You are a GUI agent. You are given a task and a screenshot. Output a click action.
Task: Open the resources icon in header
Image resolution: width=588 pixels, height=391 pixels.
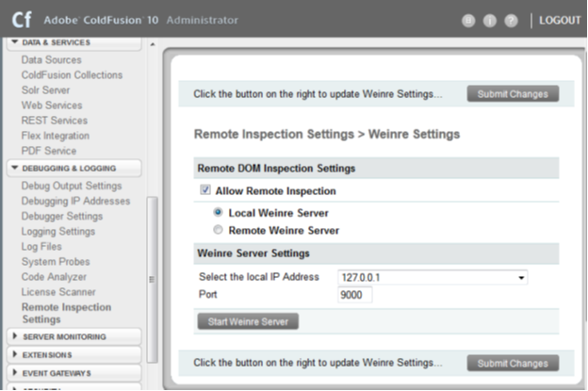[468, 21]
